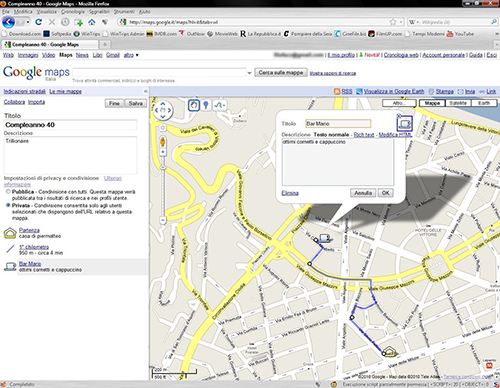The height and width of the screenshot is (388, 500).
Task: Click the Compleanno 40 title field
Action: [70, 125]
